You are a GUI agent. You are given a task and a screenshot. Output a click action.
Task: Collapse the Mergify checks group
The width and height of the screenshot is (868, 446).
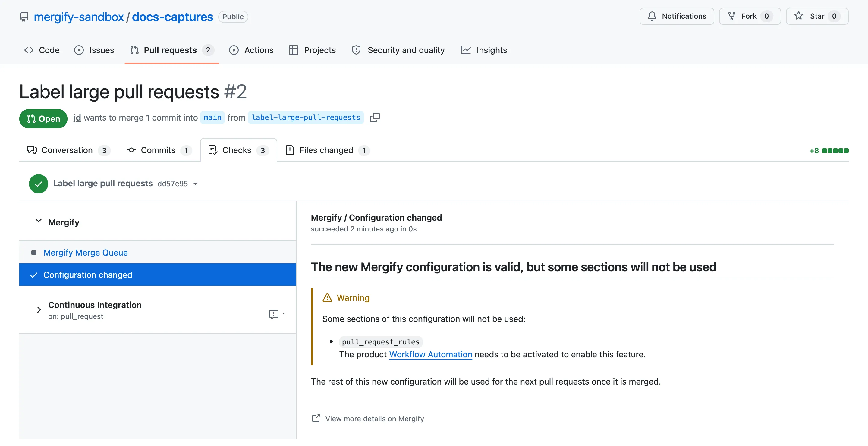point(38,221)
